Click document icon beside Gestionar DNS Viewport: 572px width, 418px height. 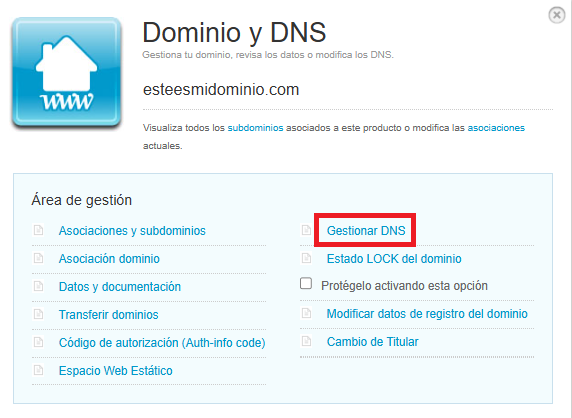point(306,230)
